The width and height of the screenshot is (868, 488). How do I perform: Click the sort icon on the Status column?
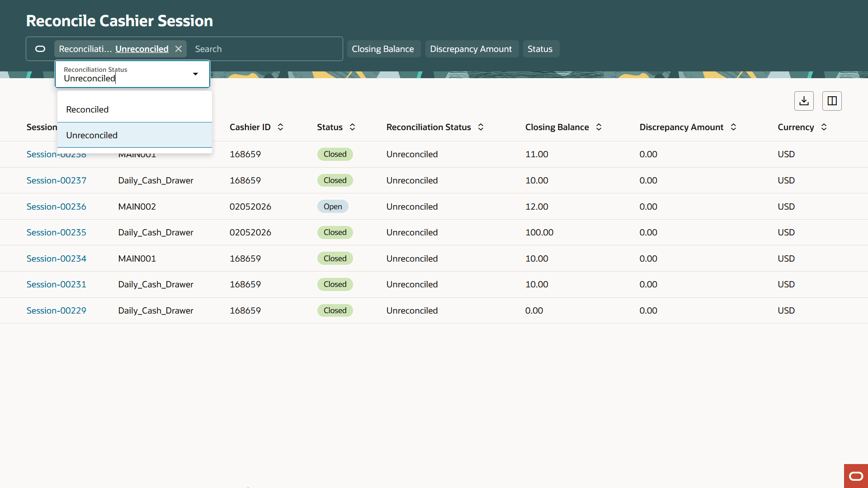tap(352, 127)
